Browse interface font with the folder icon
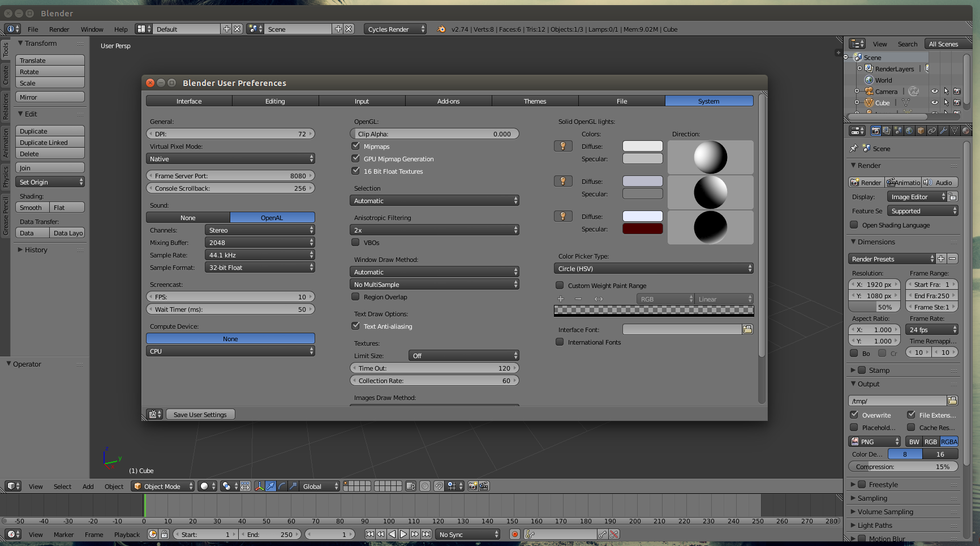This screenshot has height=546, width=980. pos(747,329)
